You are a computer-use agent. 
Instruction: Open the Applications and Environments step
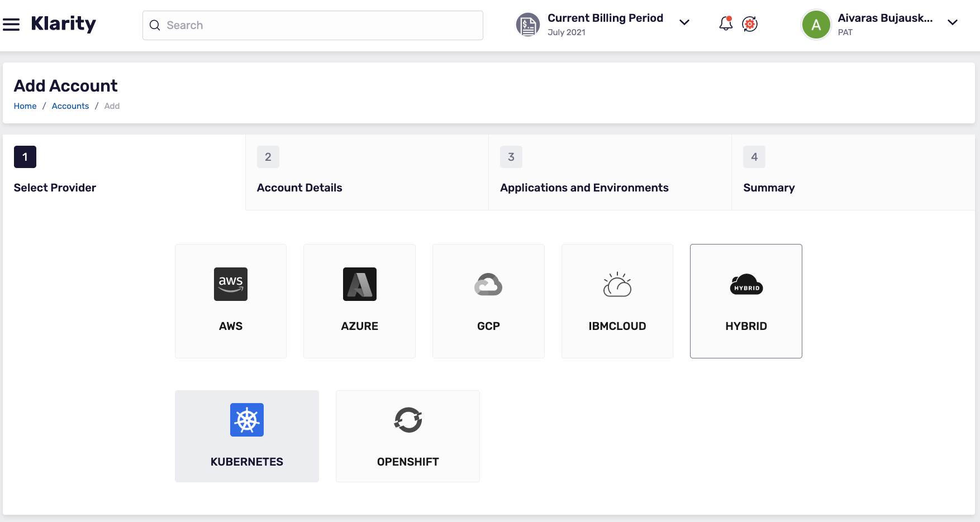click(x=610, y=173)
